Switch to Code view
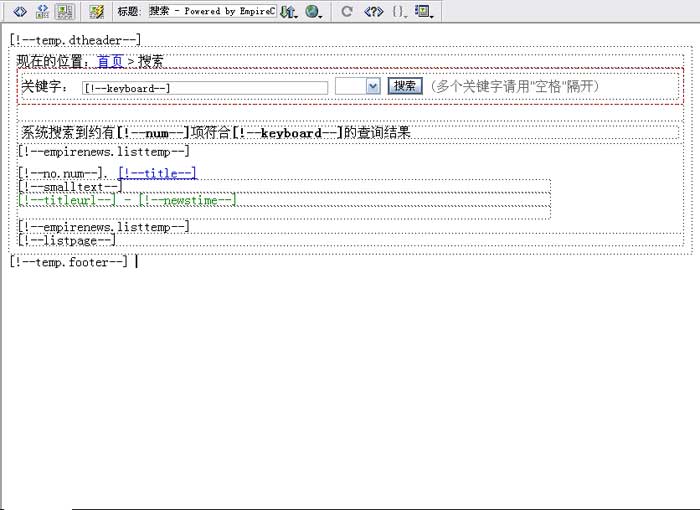 click(x=19, y=12)
